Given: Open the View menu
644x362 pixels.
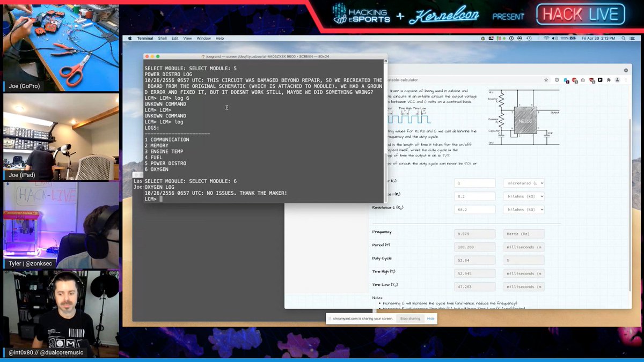Looking at the screenshot, I should 187,39.
